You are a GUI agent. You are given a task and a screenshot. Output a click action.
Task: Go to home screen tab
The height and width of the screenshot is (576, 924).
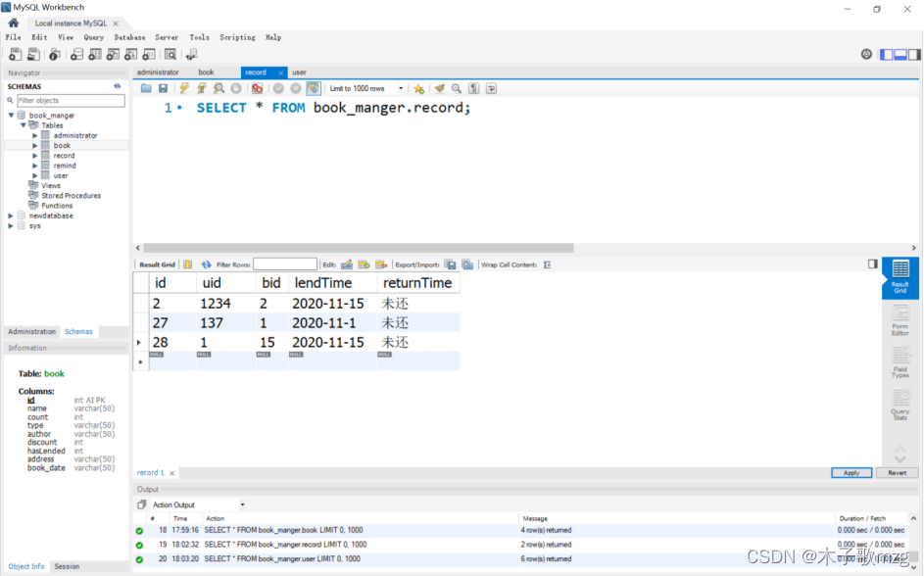[13, 23]
